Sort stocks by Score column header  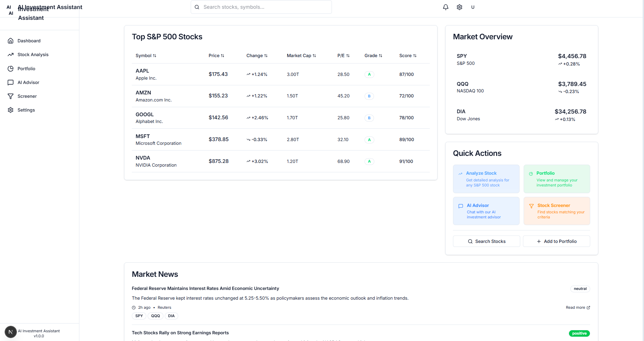pos(408,56)
